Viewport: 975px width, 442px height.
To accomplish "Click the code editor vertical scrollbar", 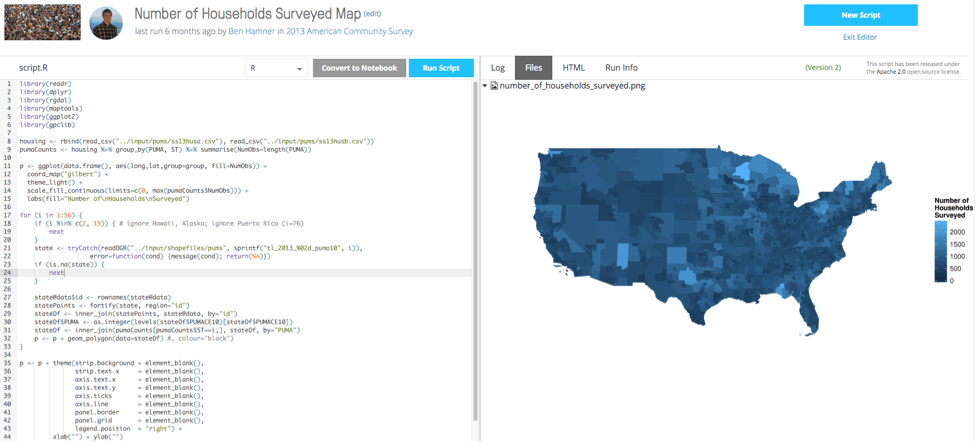I will coord(474,250).
